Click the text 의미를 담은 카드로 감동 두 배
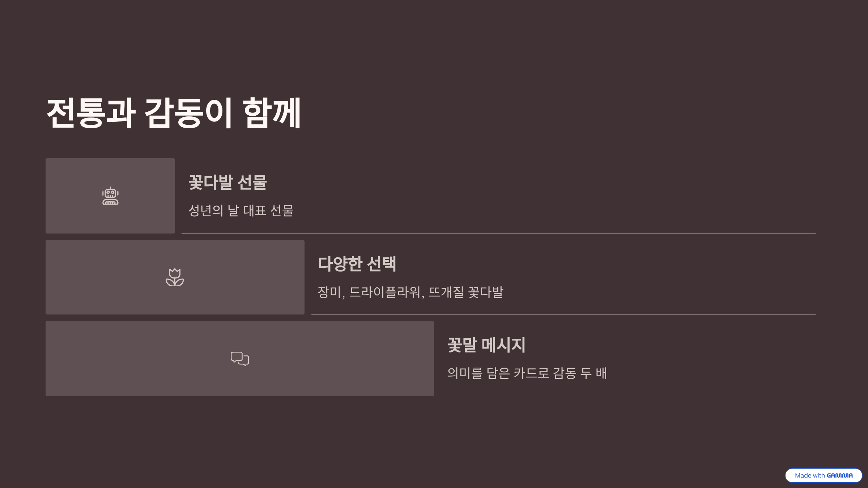This screenshot has height=488, width=868. point(527,373)
